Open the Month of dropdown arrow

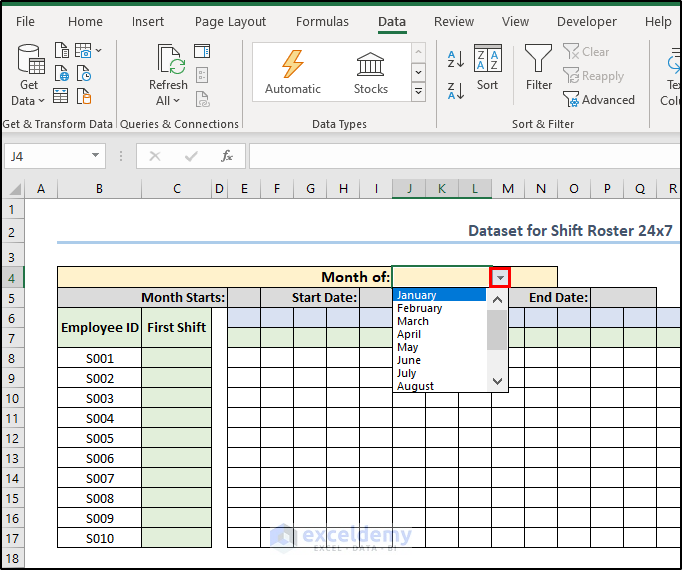(x=500, y=278)
